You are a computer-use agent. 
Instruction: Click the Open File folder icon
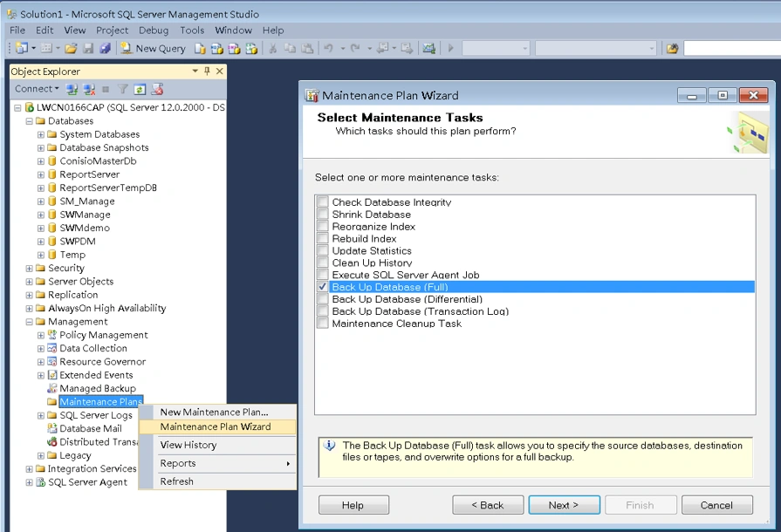71,48
